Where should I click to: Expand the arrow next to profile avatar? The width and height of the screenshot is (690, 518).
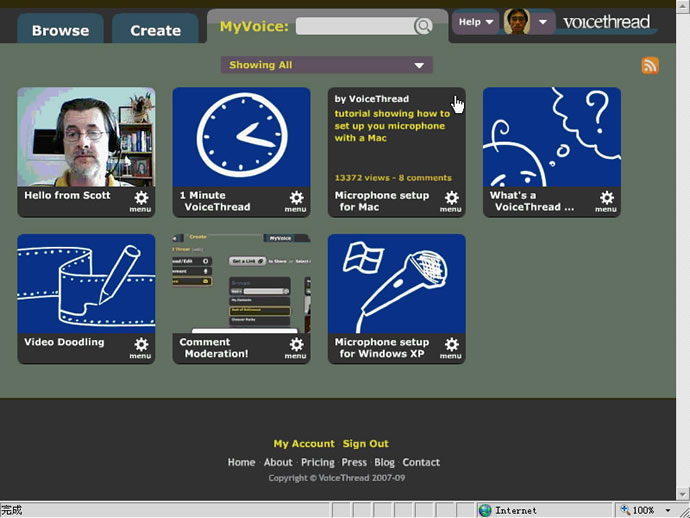pos(543,22)
